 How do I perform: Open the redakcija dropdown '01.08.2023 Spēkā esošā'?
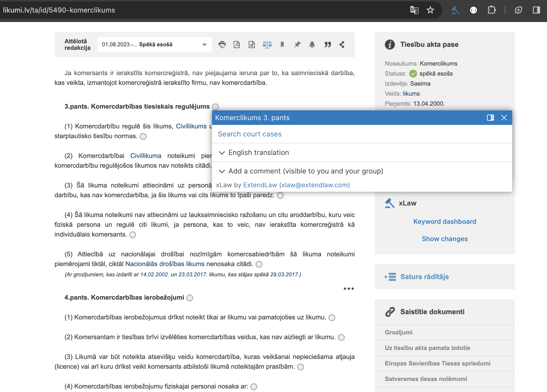[154, 45]
